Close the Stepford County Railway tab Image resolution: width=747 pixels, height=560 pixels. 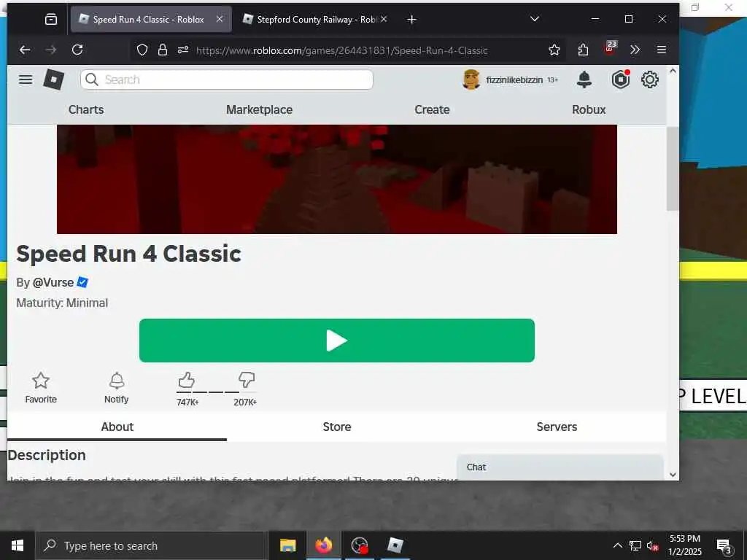click(384, 20)
